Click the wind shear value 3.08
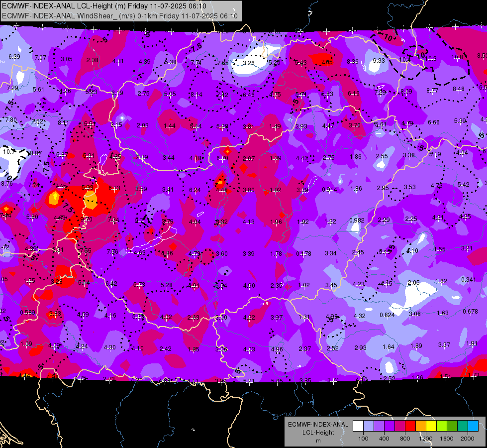487x448 pixels. (x=415, y=314)
